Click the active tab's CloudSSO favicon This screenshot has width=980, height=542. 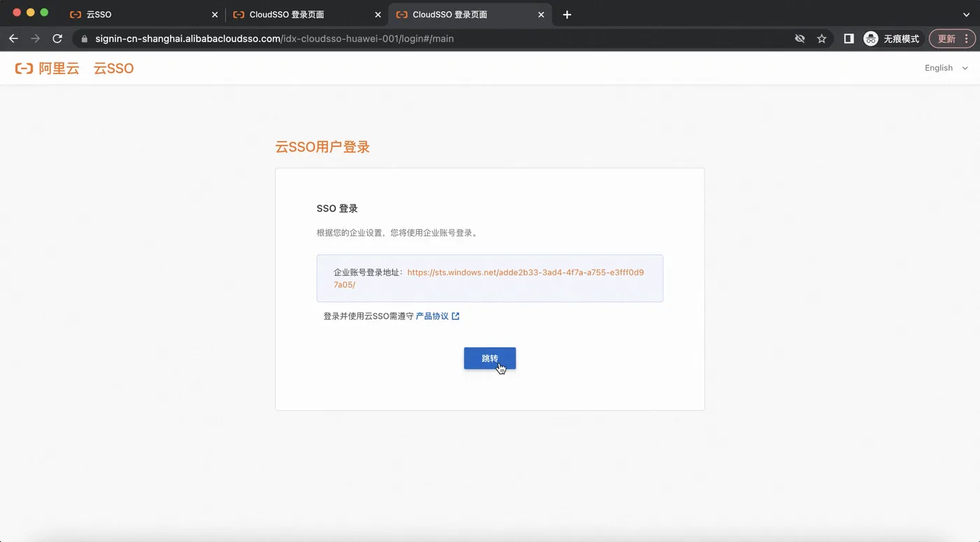click(402, 15)
